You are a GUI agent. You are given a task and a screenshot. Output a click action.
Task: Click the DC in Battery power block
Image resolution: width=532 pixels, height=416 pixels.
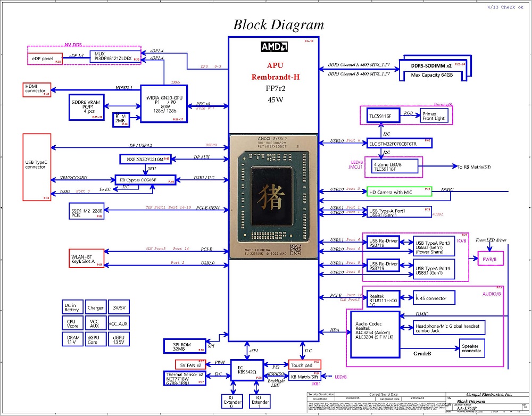point(72,307)
